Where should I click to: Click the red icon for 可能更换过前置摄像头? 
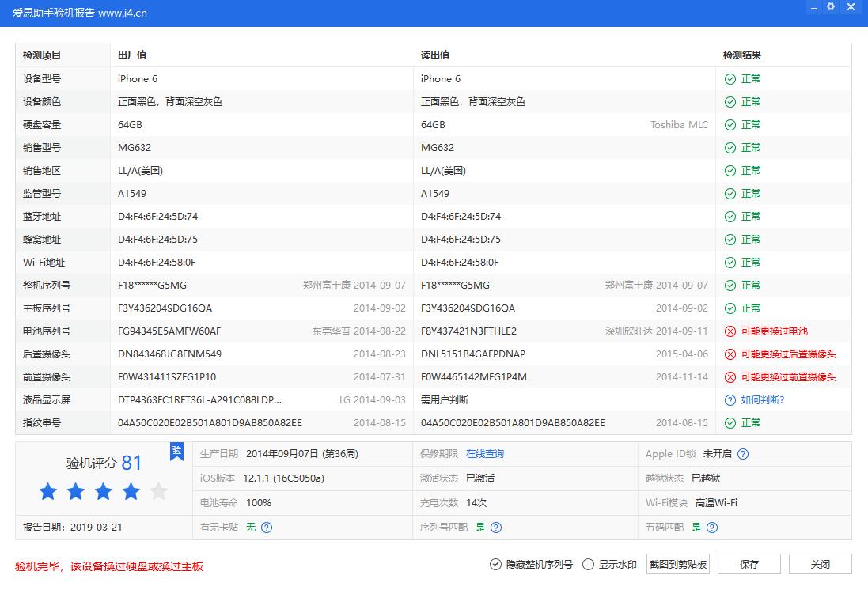tap(730, 376)
